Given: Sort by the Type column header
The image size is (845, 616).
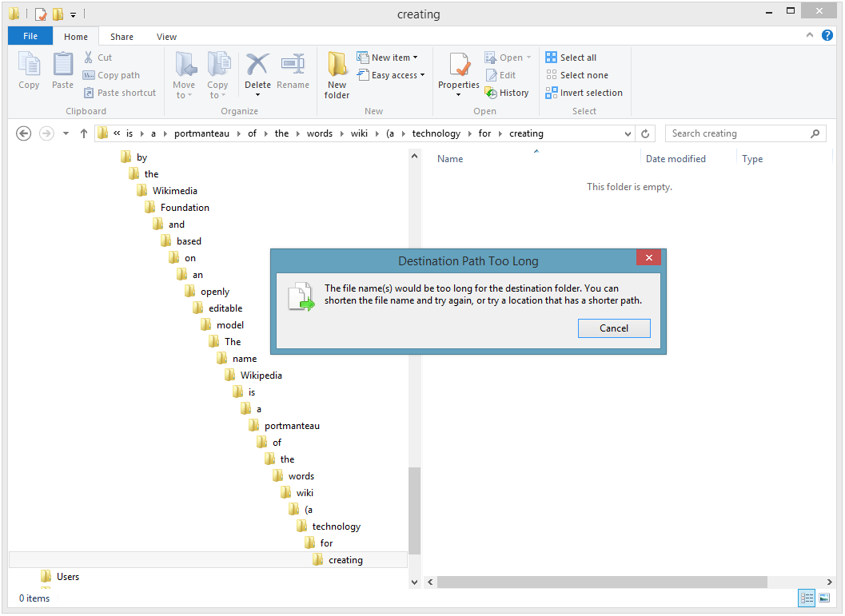Looking at the screenshot, I should pyautogui.click(x=752, y=159).
